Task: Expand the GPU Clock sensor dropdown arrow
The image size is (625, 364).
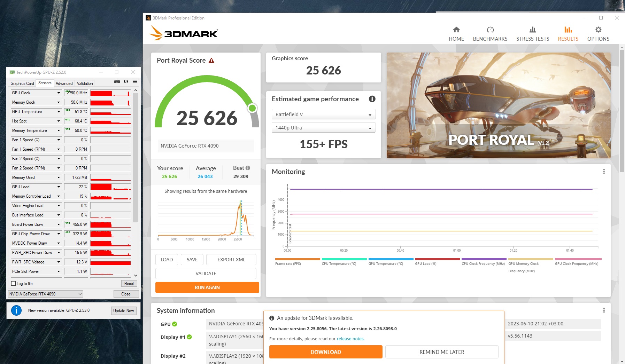Action: tap(59, 93)
